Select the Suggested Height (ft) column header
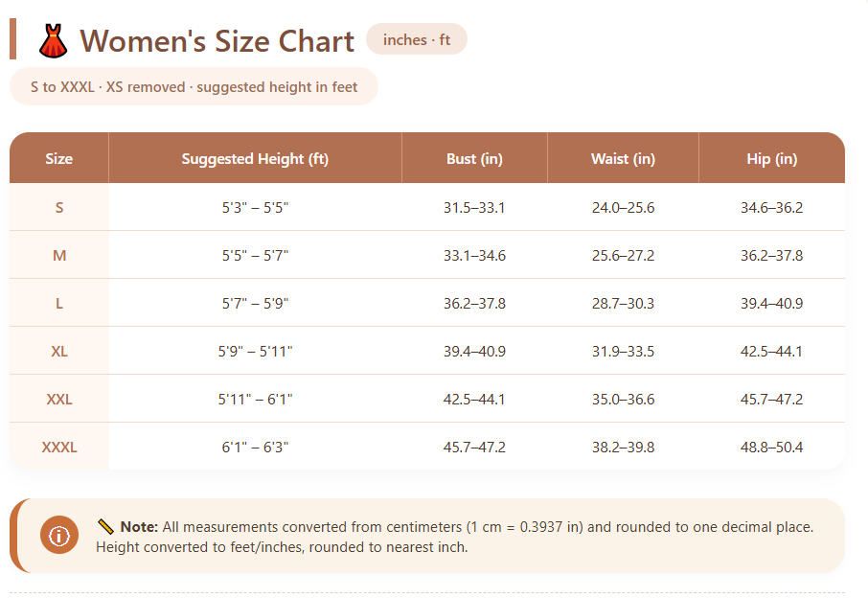 [x=255, y=159]
